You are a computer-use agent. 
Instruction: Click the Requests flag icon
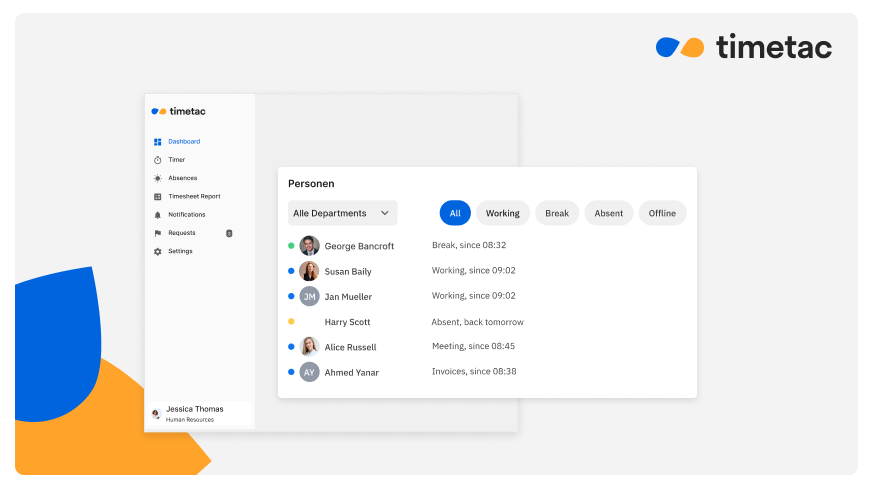(x=157, y=234)
